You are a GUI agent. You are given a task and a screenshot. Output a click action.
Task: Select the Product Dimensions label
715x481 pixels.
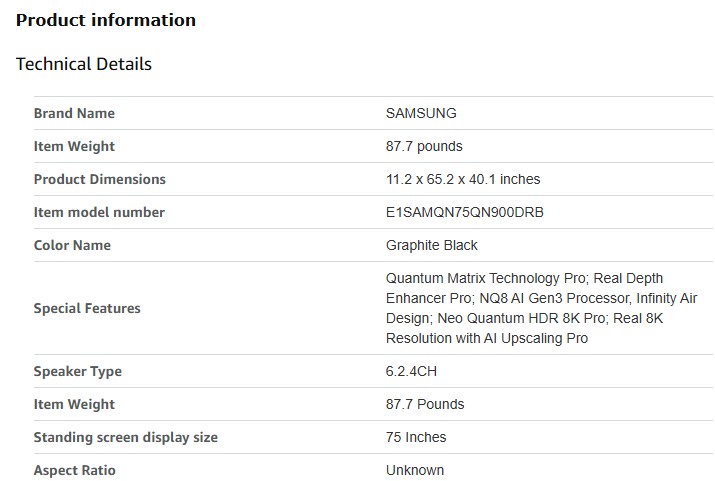tap(100, 180)
